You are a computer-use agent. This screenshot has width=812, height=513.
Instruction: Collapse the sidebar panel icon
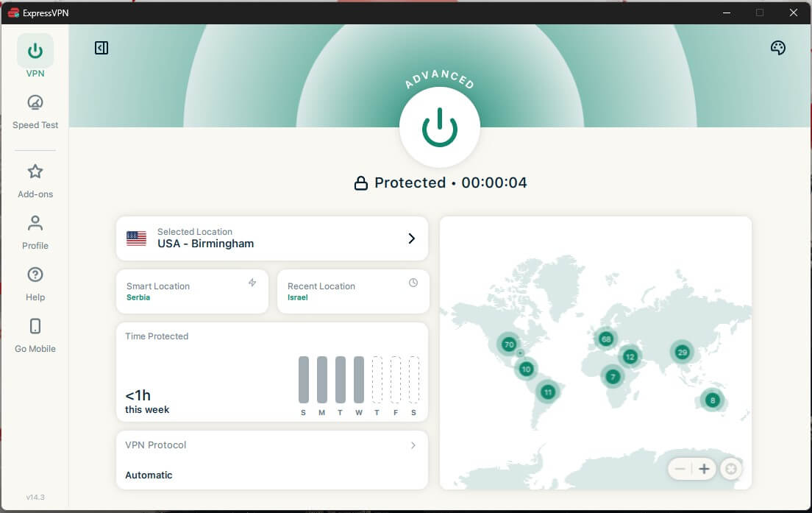[x=101, y=48]
